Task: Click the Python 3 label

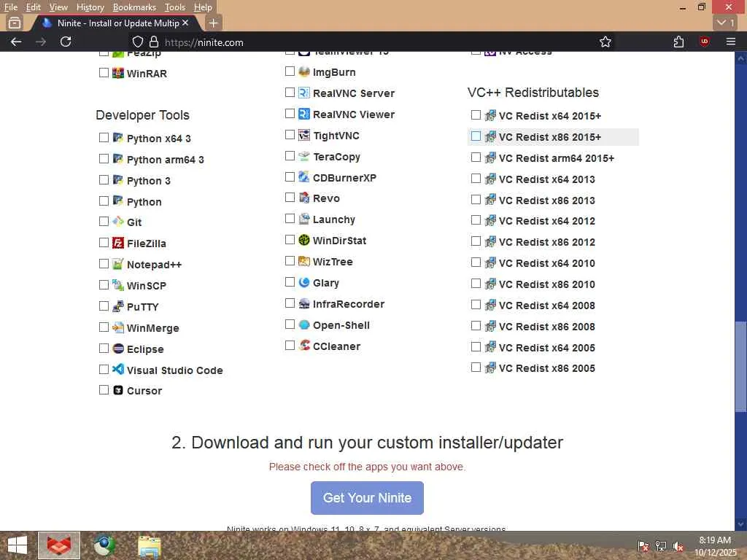Action: pos(149,181)
